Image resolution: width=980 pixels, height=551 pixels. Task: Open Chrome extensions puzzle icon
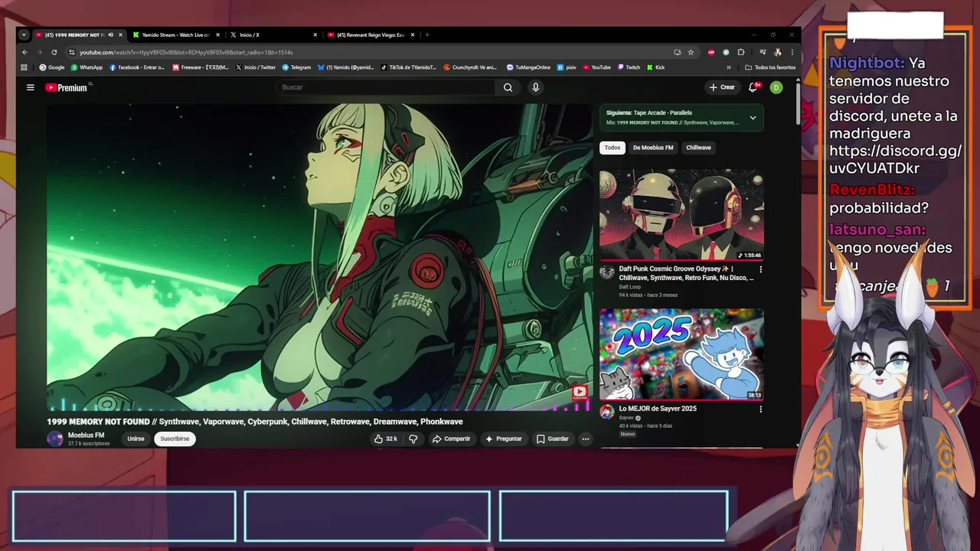click(x=740, y=52)
